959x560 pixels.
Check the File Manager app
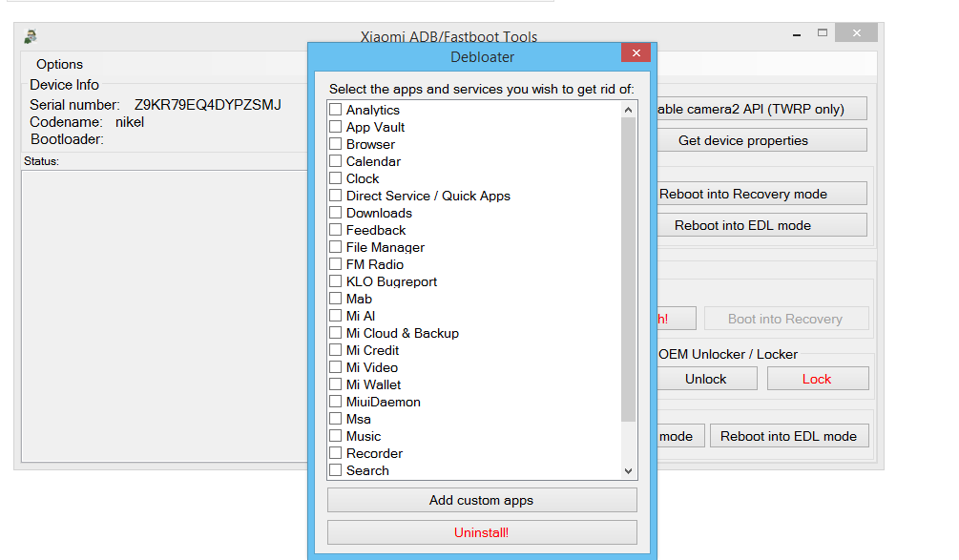click(335, 247)
